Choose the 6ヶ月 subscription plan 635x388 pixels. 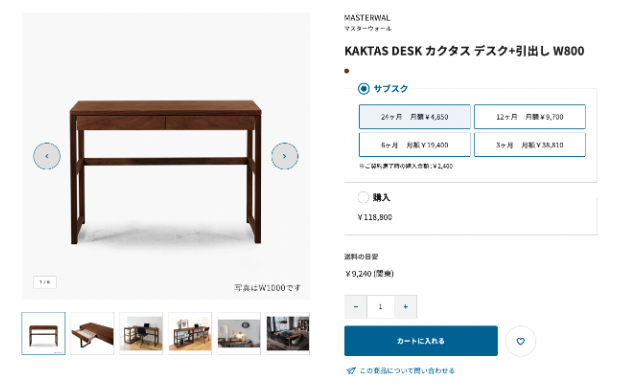tap(415, 145)
